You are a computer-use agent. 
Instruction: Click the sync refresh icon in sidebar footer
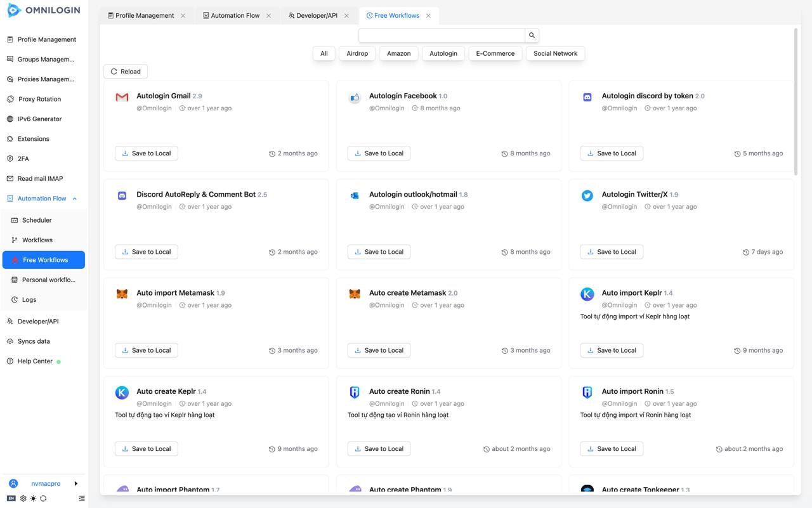point(43,498)
